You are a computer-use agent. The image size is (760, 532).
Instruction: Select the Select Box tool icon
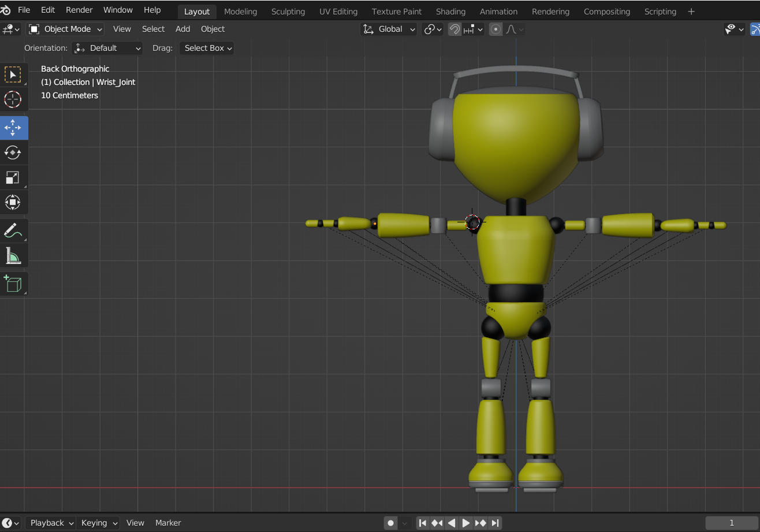pyautogui.click(x=13, y=75)
